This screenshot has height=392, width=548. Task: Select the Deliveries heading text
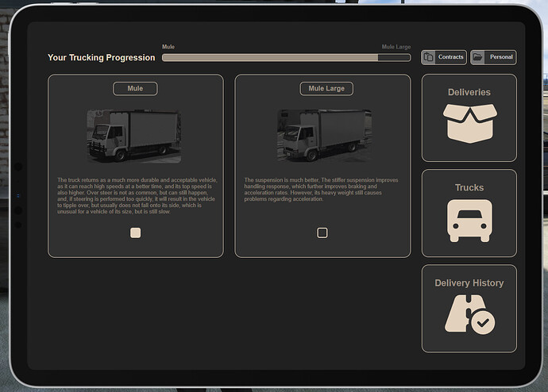[x=469, y=92]
